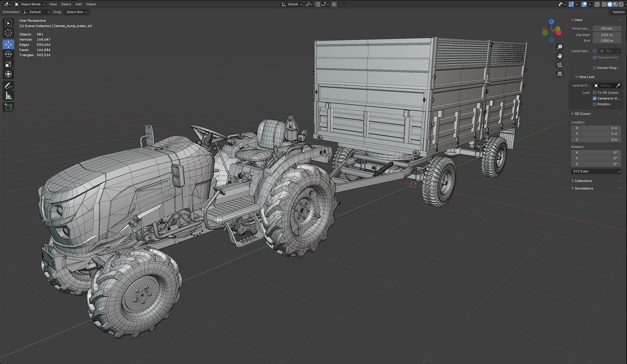
Task: Click the eyedropper next to Lock to Object
Action: (x=618, y=86)
